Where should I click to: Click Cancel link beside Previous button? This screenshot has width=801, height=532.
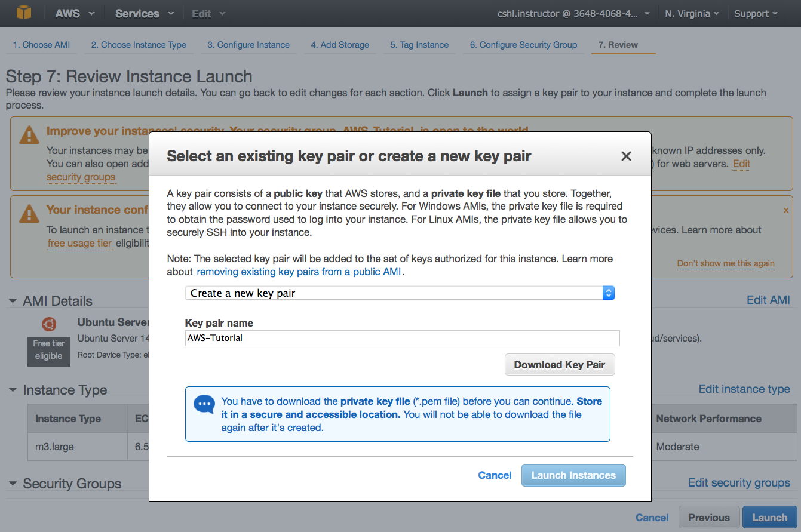point(652,518)
